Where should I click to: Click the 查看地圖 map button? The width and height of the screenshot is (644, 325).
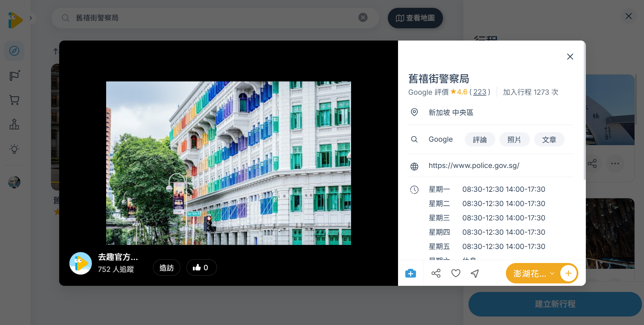point(415,18)
